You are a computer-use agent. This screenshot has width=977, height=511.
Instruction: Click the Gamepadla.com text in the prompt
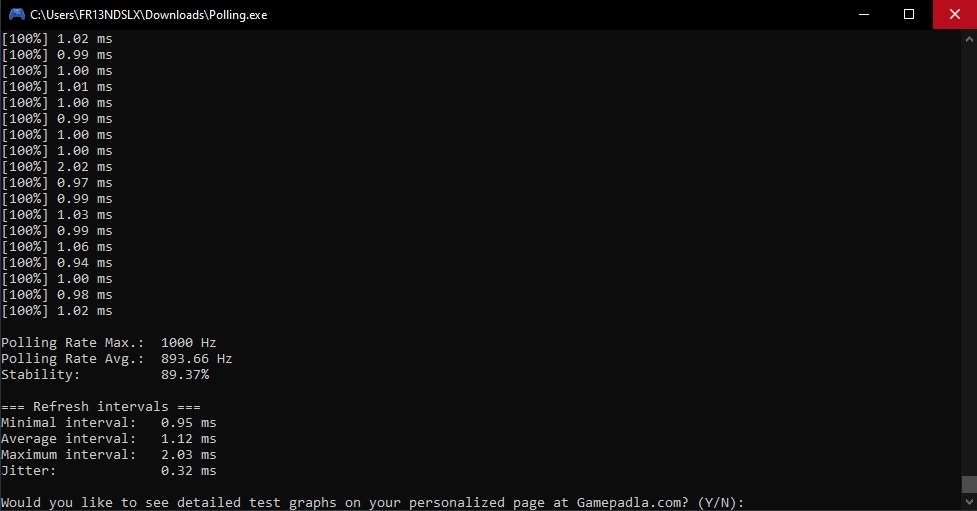pos(632,502)
